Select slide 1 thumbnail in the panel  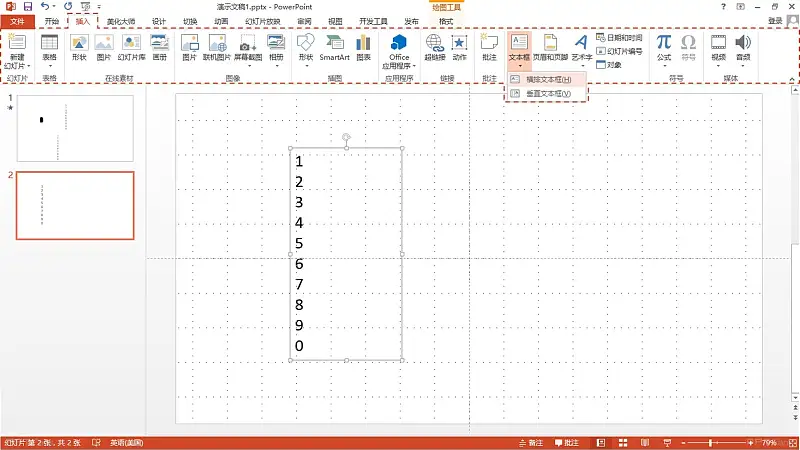point(75,128)
